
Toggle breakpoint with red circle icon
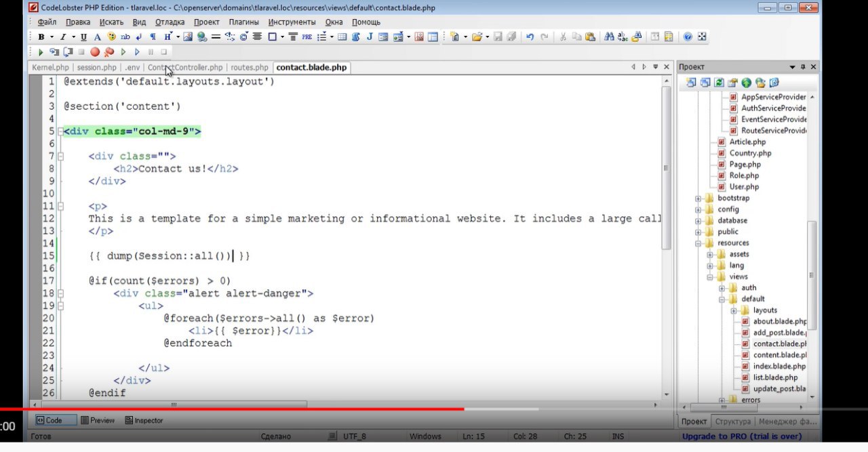[95, 52]
